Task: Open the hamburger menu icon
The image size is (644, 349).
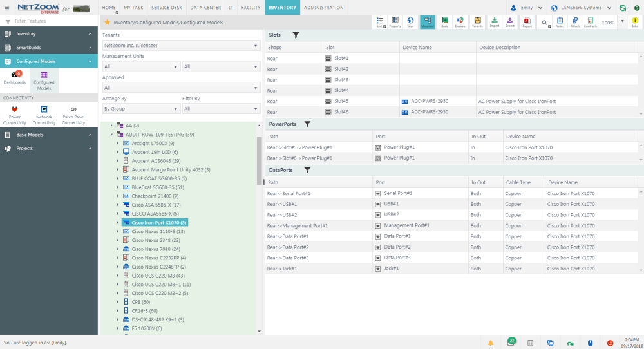Action: click(x=6, y=8)
